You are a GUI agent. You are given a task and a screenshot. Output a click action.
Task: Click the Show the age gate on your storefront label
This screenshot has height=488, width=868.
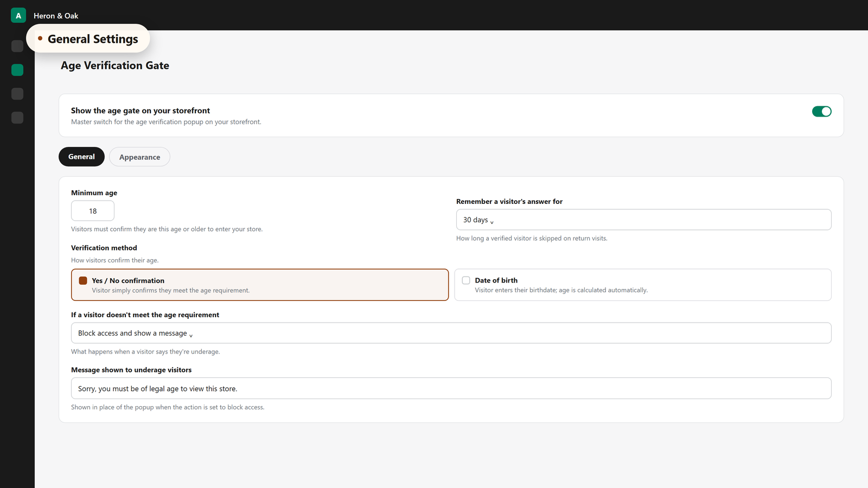tap(141, 111)
